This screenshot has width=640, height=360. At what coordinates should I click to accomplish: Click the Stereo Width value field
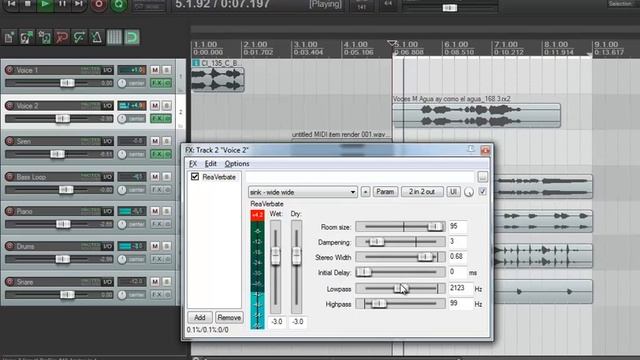coord(458,257)
